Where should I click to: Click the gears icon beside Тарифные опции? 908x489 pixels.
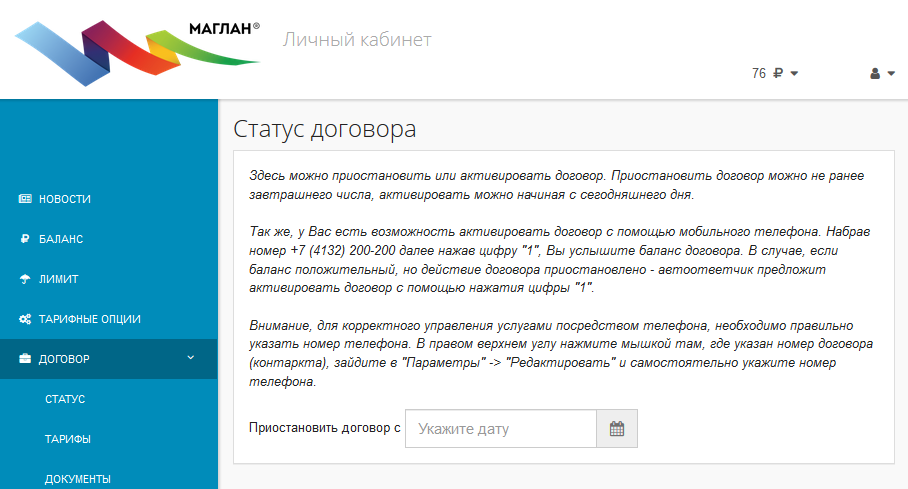25,319
